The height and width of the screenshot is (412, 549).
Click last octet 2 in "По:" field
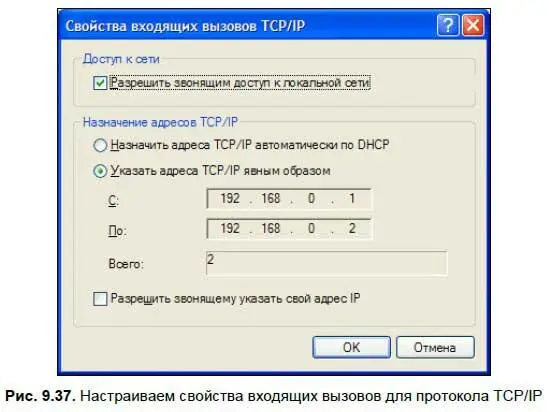tap(352, 229)
